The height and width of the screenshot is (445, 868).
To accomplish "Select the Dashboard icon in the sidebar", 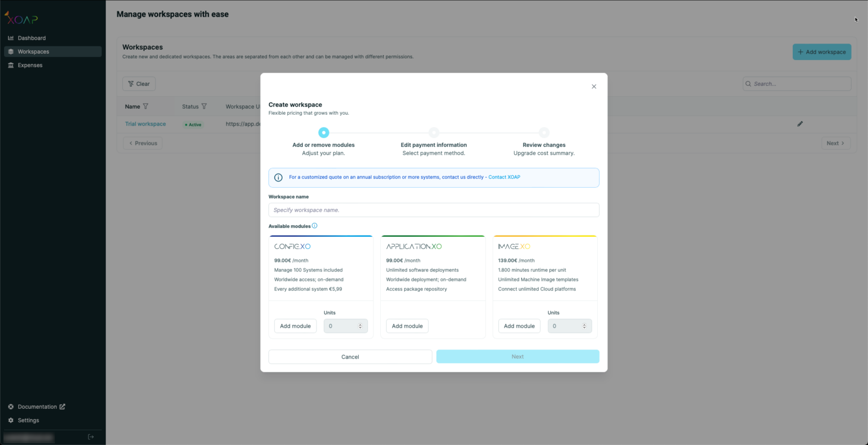I will click(x=10, y=38).
